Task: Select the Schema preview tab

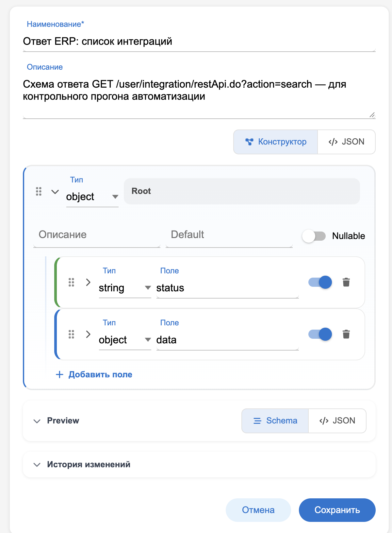Action: tap(275, 421)
